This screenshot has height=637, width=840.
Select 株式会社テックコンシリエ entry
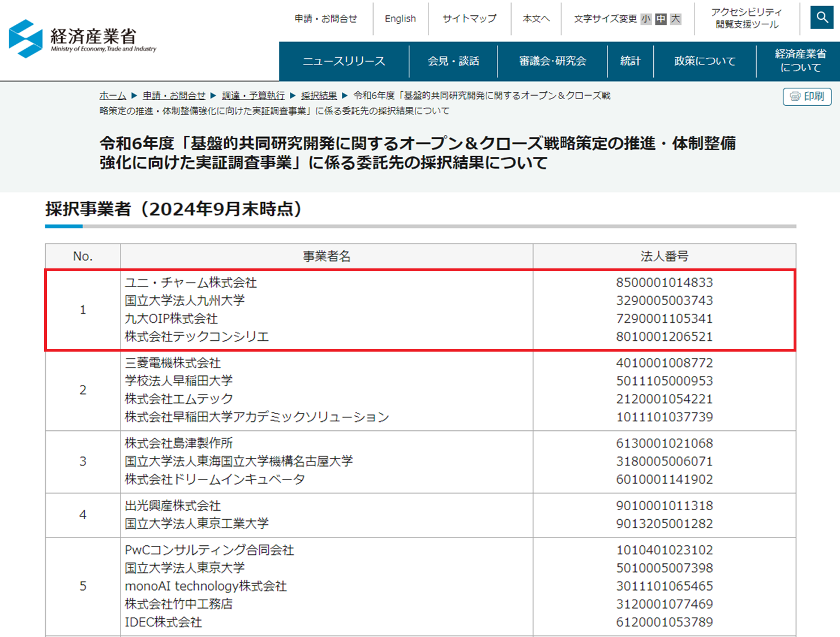click(197, 336)
